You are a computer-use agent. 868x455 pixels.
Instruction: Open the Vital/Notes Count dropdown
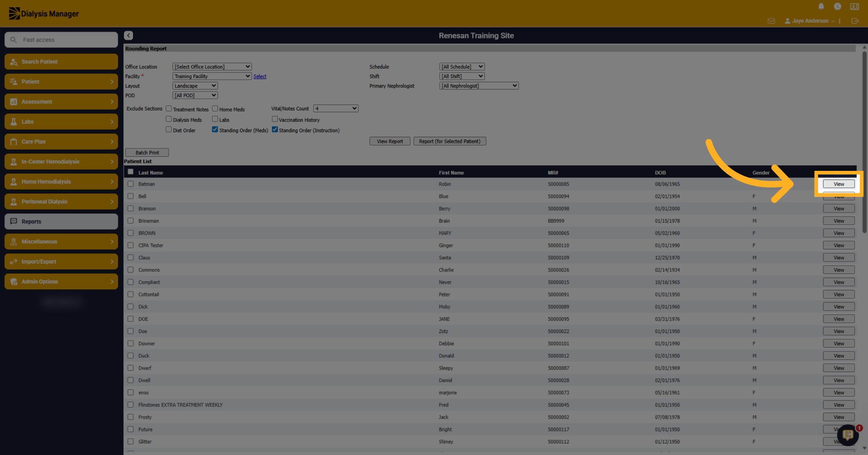click(336, 109)
